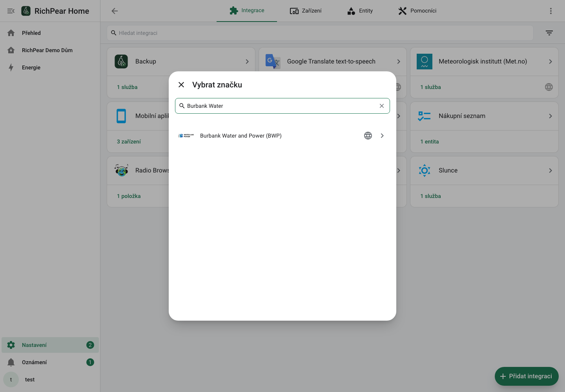The height and width of the screenshot is (392, 565).
Task: Click the Meteorologisk institutt (Met.no) title
Action: click(483, 62)
